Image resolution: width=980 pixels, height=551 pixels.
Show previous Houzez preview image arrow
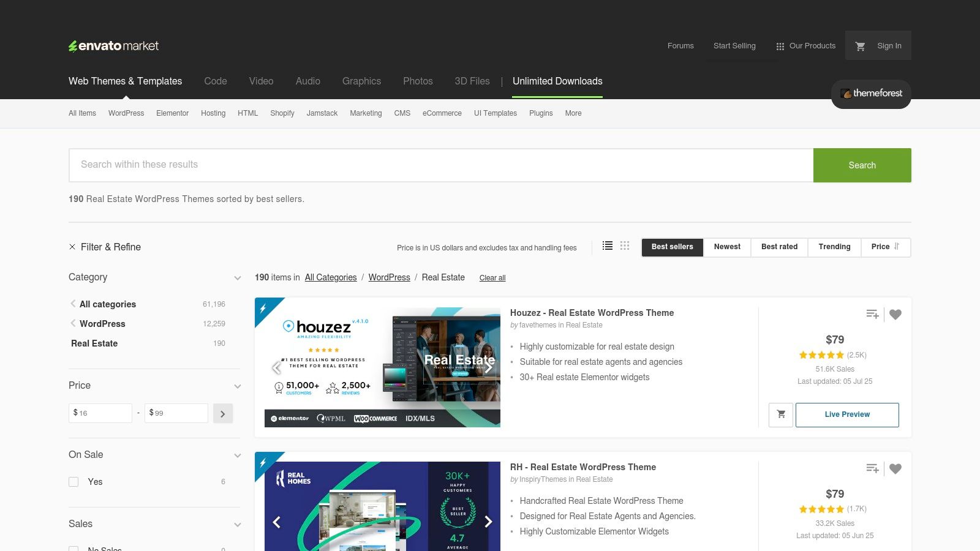[x=276, y=367]
